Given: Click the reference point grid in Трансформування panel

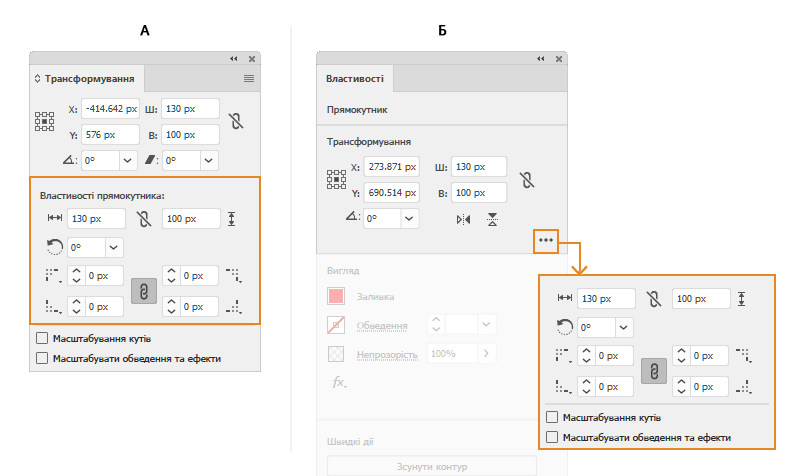Looking at the screenshot, I should coord(44,122).
